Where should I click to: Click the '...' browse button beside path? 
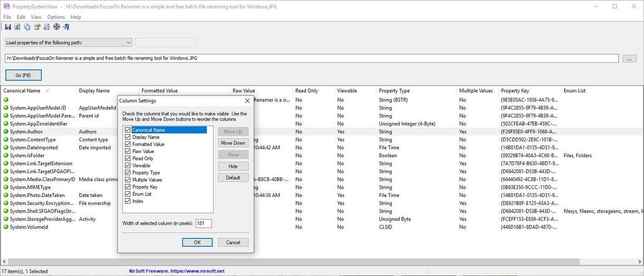pyautogui.click(x=629, y=59)
